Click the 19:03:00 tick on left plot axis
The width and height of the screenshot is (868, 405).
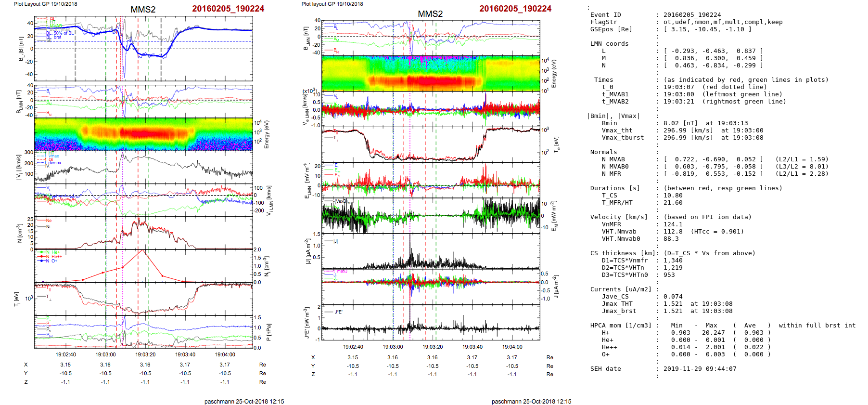coord(105,354)
